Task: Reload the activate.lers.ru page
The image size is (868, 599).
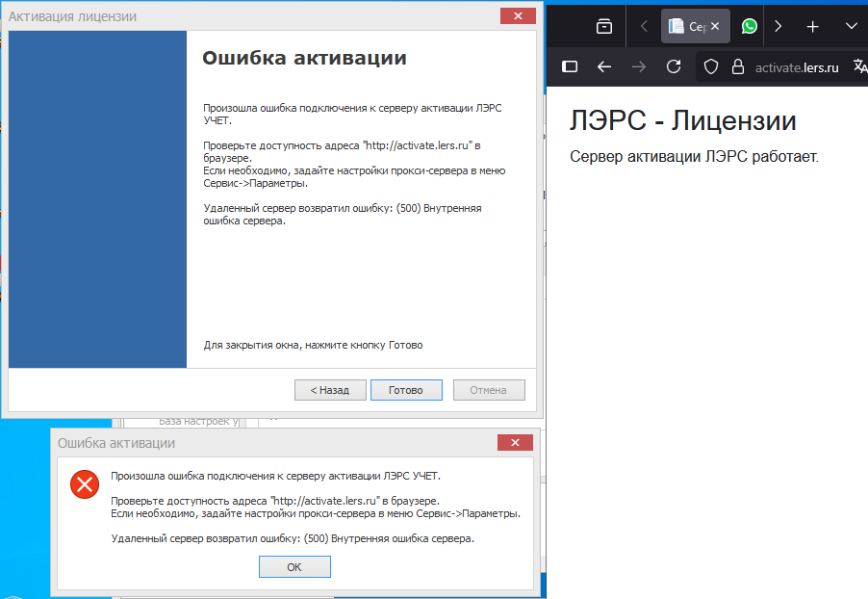Action: [674, 67]
